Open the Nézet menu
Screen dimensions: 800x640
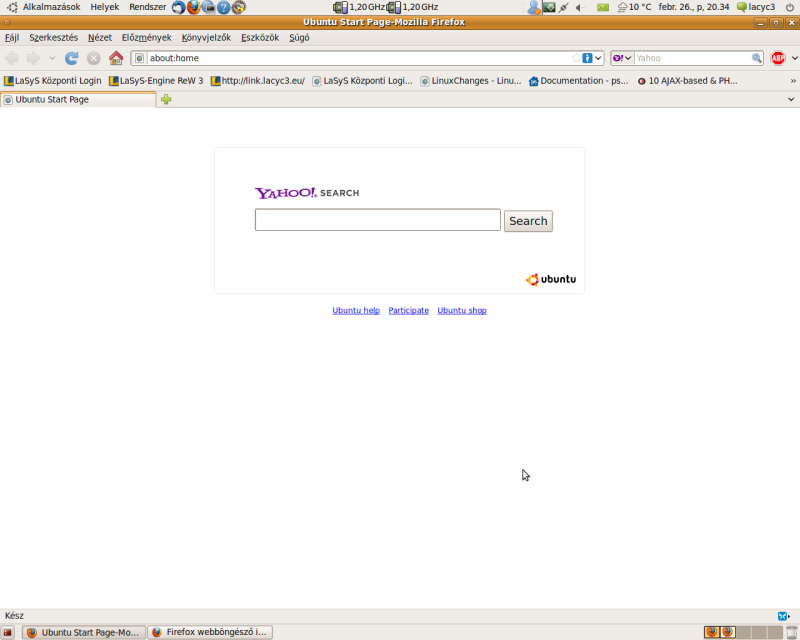(99, 38)
